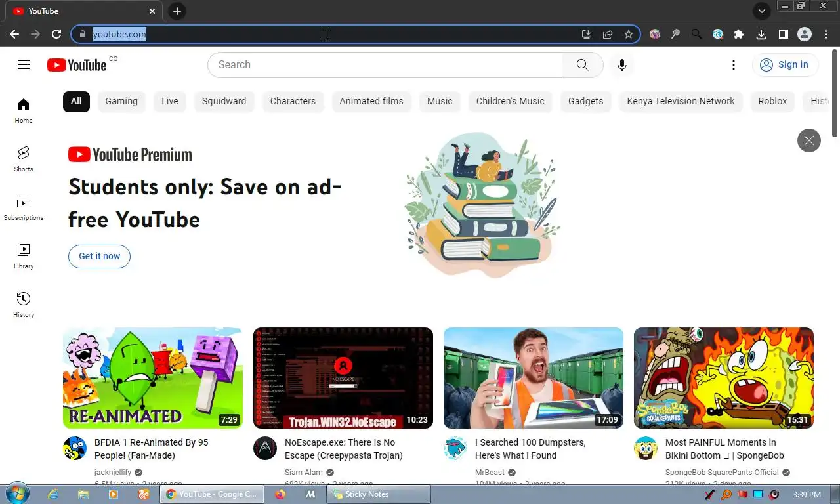Viewport: 840px width, 504px height.
Task: Click the MrBeast channel avatar
Action: [455, 448]
